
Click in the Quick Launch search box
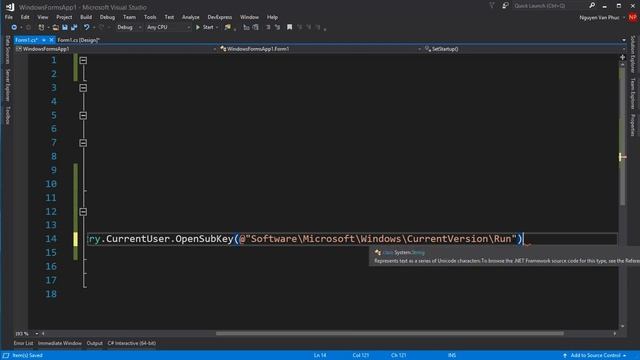(549, 6)
